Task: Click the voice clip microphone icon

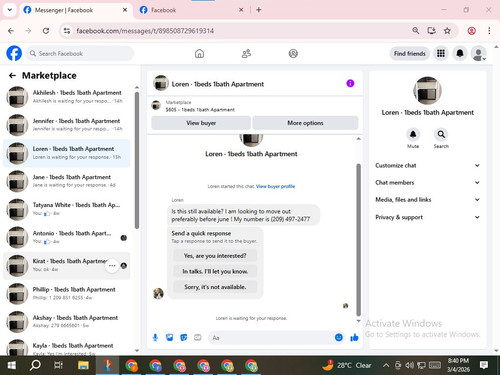Action: click(155, 338)
